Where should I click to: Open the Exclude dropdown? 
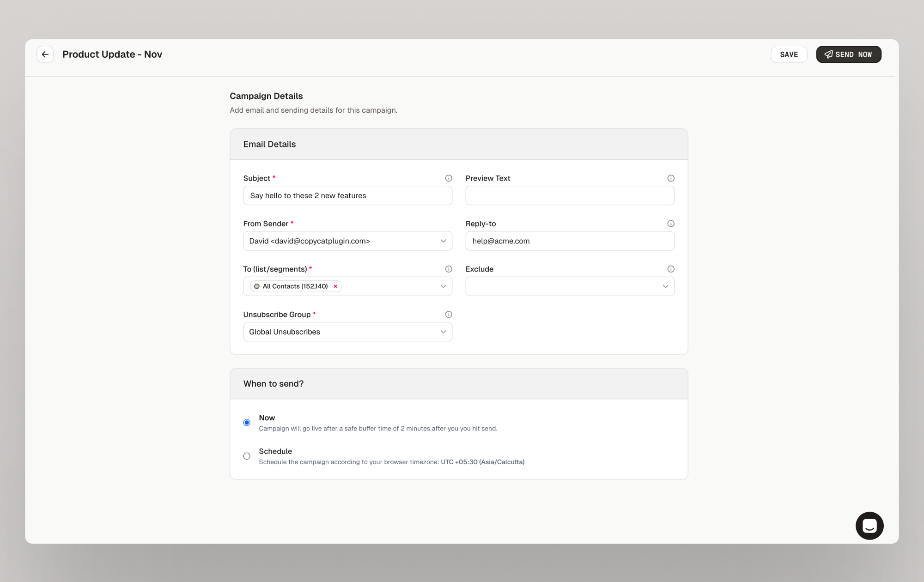(x=570, y=286)
